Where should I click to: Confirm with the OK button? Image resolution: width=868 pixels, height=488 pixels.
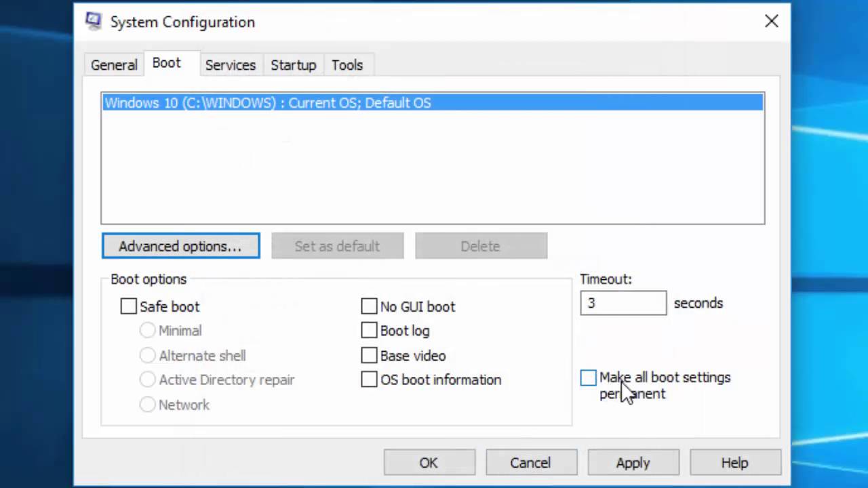click(429, 463)
